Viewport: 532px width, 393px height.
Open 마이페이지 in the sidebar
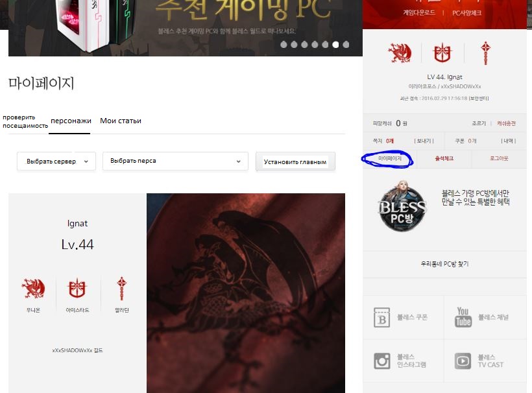pyautogui.click(x=389, y=158)
